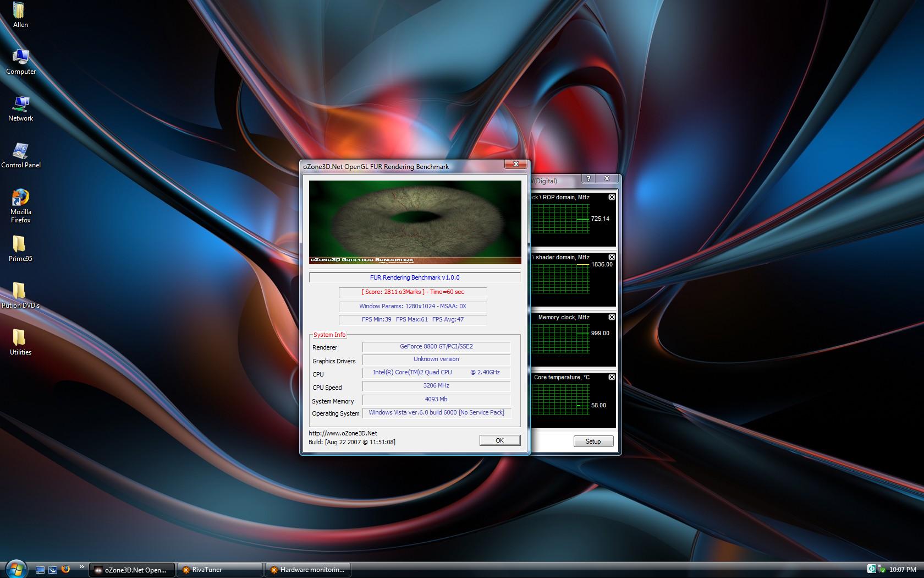Viewport: 924px width, 578px height.
Task: Click the Windows Vista operating system field
Action: point(436,413)
